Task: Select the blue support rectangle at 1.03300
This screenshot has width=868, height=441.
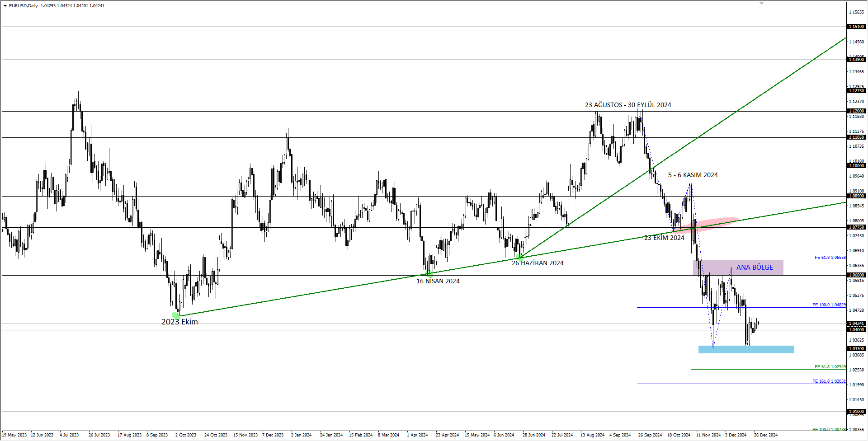Action: pyautogui.click(x=746, y=349)
